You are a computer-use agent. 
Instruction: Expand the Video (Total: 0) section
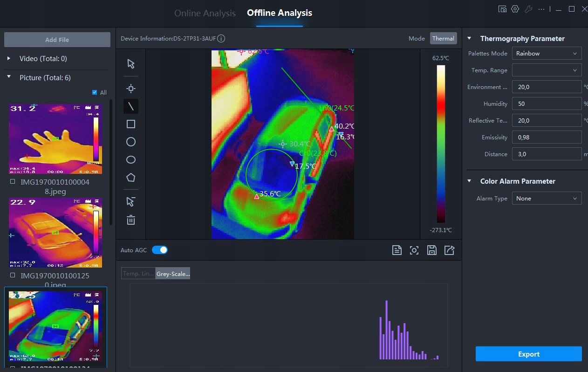point(9,59)
